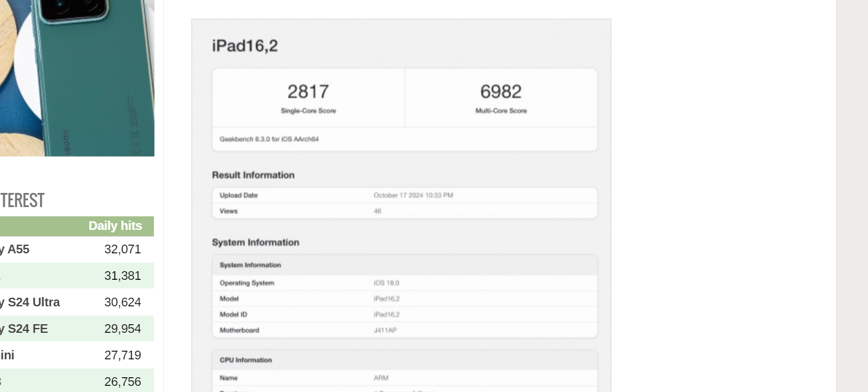Click the 6982 multi-core score
868x392 pixels.
point(501,92)
